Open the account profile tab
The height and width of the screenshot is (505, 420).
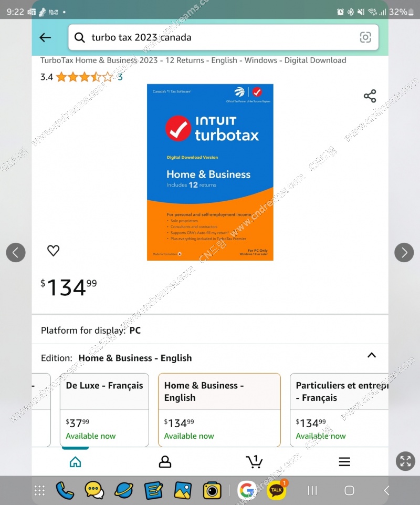tap(165, 462)
